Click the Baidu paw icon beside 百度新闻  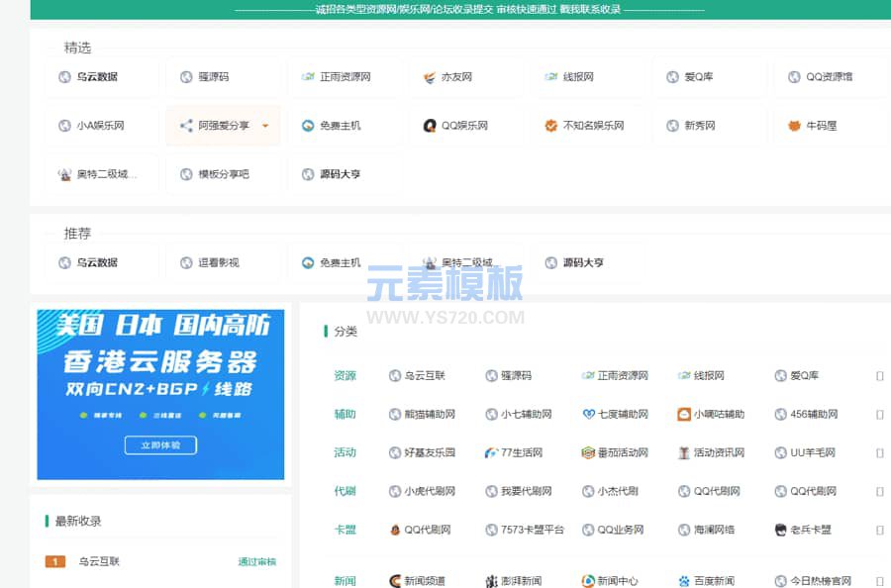click(x=684, y=581)
